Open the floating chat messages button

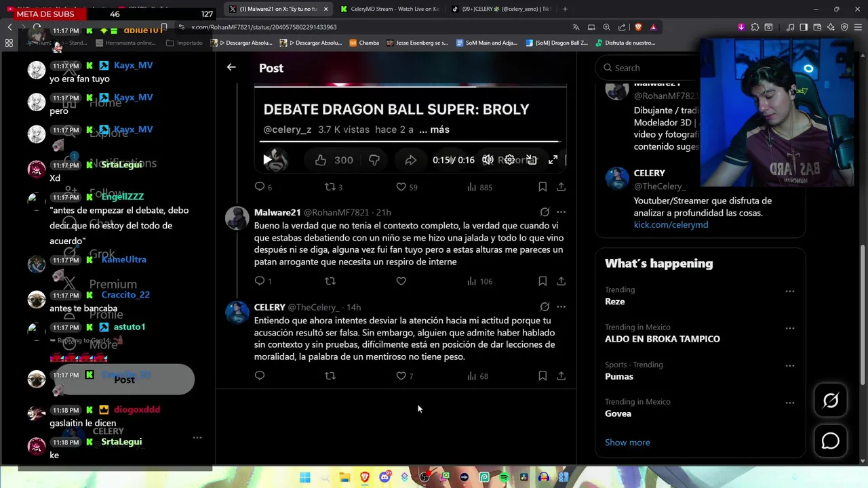pos(831,441)
